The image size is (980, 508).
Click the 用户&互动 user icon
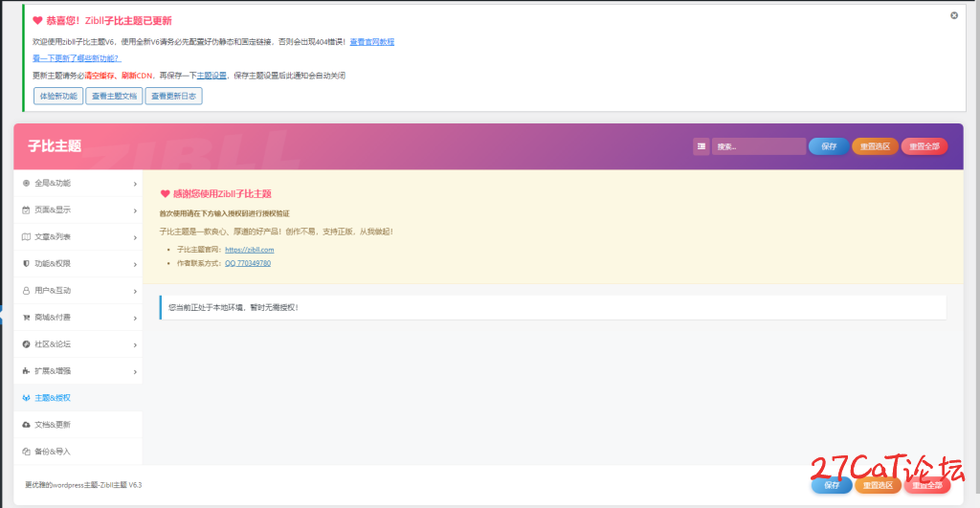(x=26, y=291)
